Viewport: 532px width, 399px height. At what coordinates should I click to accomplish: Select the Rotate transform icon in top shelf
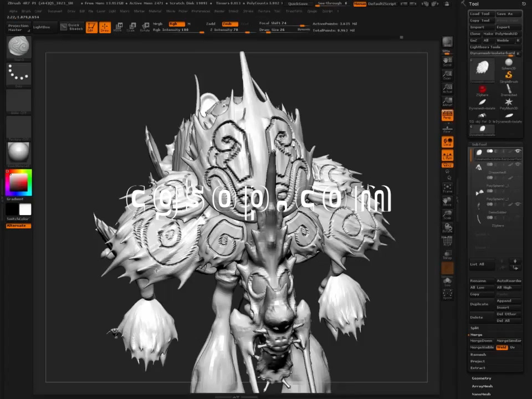tap(145, 27)
